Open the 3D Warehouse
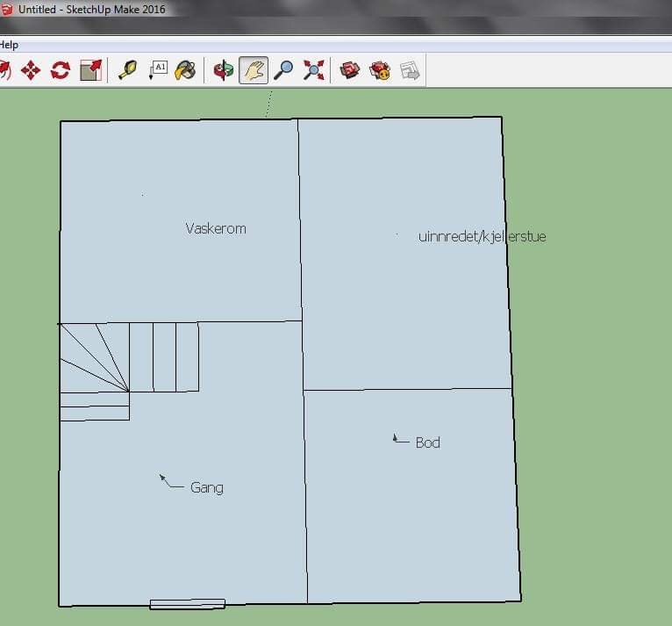The width and height of the screenshot is (672, 626). point(351,70)
